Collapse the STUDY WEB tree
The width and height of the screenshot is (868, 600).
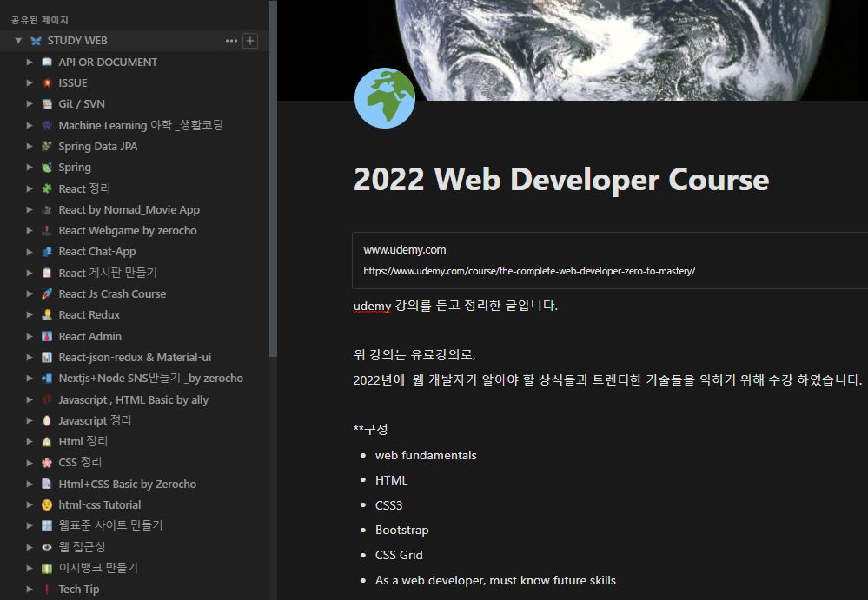click(18, 40)
